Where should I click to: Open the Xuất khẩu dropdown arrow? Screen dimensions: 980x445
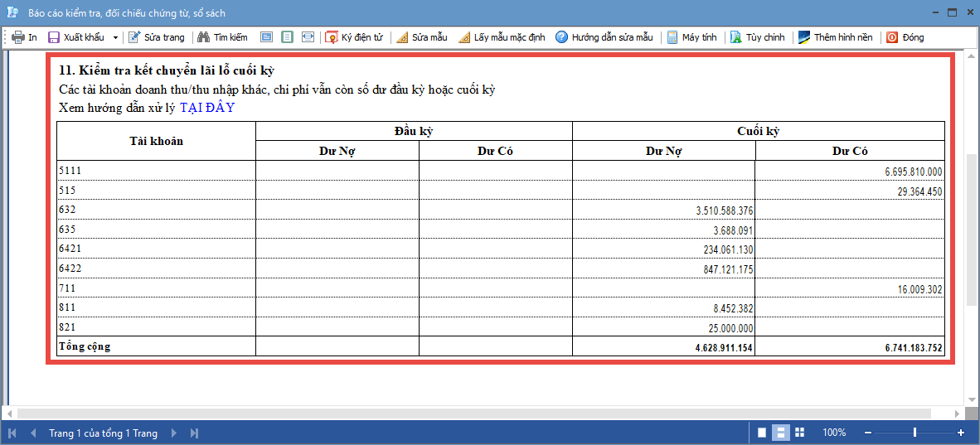[115, 37]
